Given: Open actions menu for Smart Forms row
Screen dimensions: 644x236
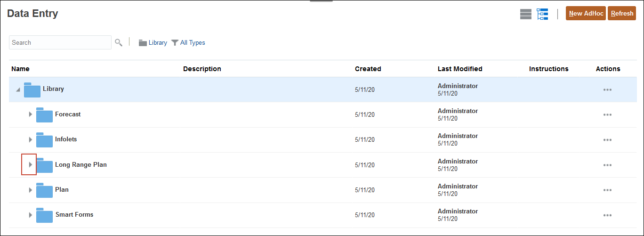Looking at the screenshot, I should (607, 215).
